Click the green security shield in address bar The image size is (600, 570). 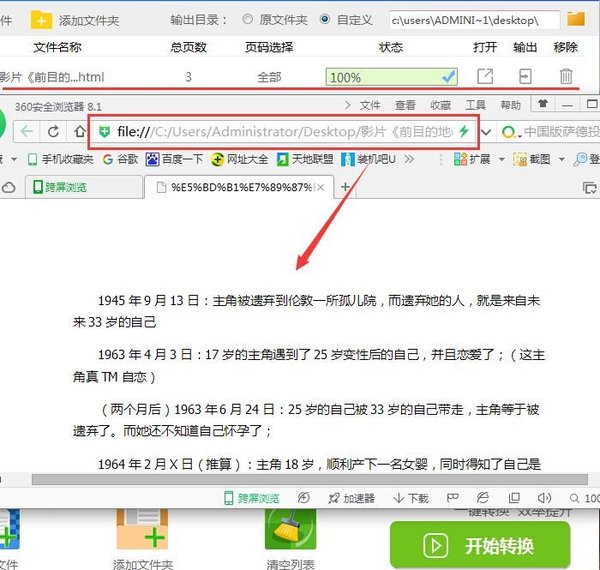104,132
